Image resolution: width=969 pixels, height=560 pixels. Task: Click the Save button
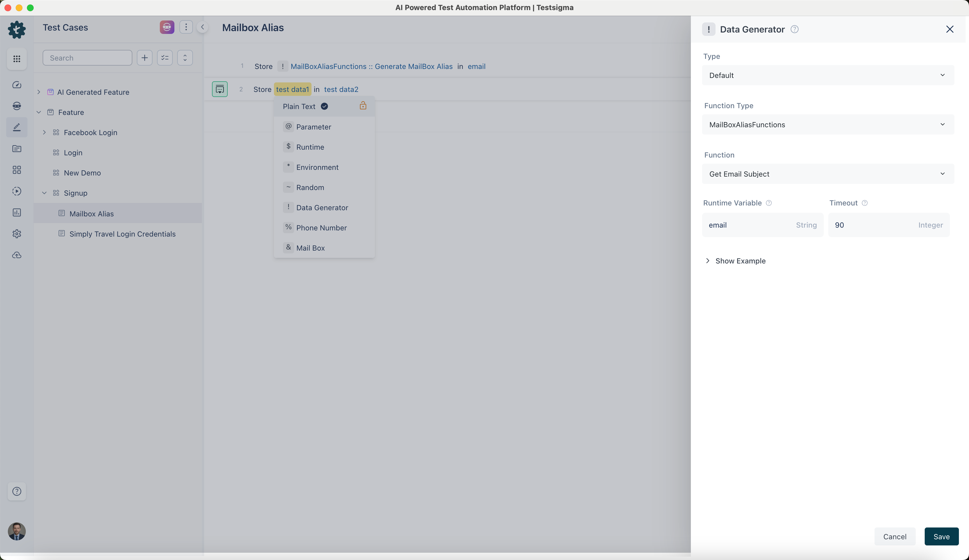(x=941, y=536)
